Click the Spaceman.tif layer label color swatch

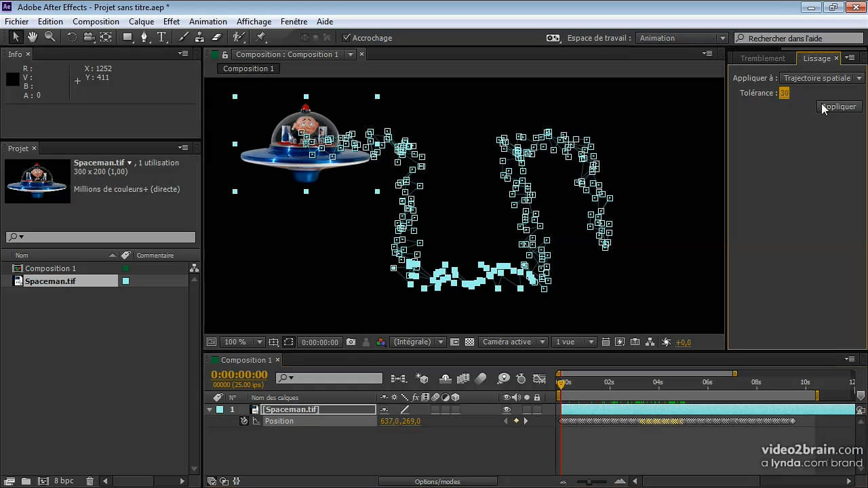pos(220,409)
